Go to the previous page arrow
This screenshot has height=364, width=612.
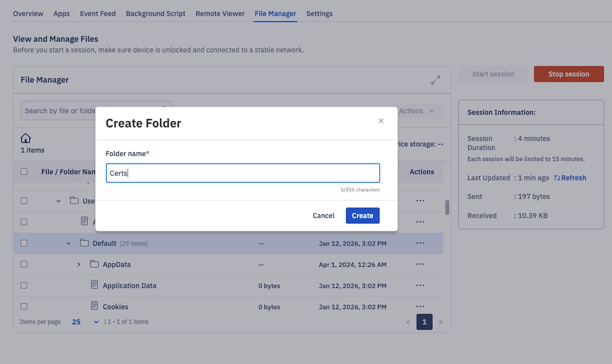408,322
